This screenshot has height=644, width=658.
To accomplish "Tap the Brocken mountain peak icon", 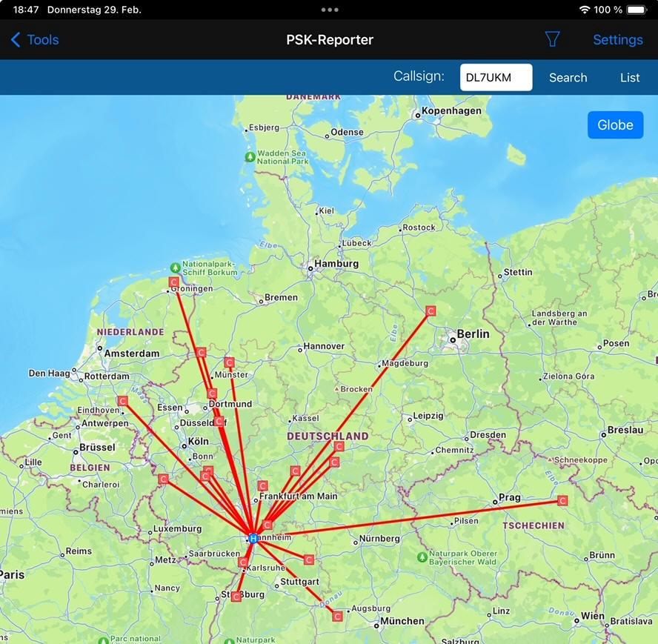I will pyautogui.click(x=336, y=389).
